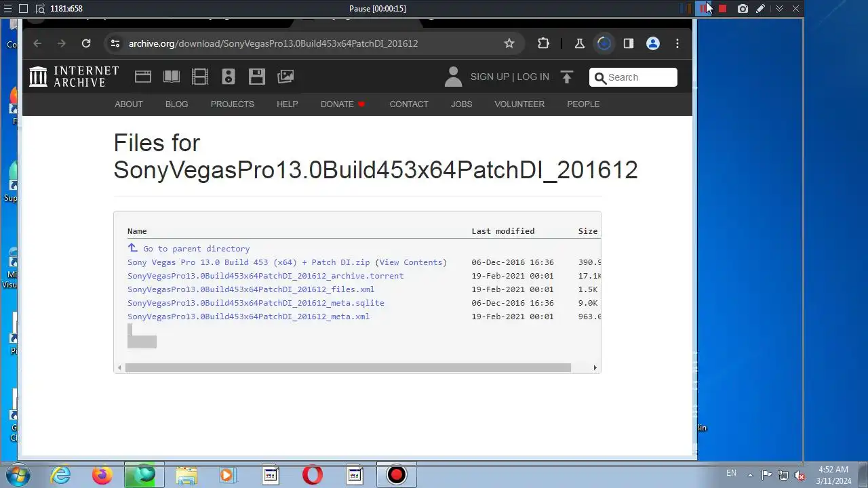Open the CONTACT menu item
Viewport: 868px width, 488px height.
tap(409, 104)
